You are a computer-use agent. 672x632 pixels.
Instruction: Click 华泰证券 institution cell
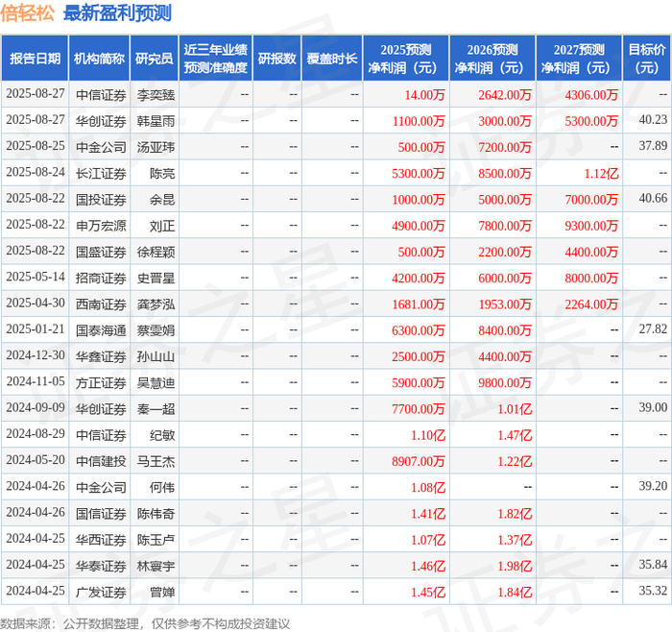[x=101, y=566]
